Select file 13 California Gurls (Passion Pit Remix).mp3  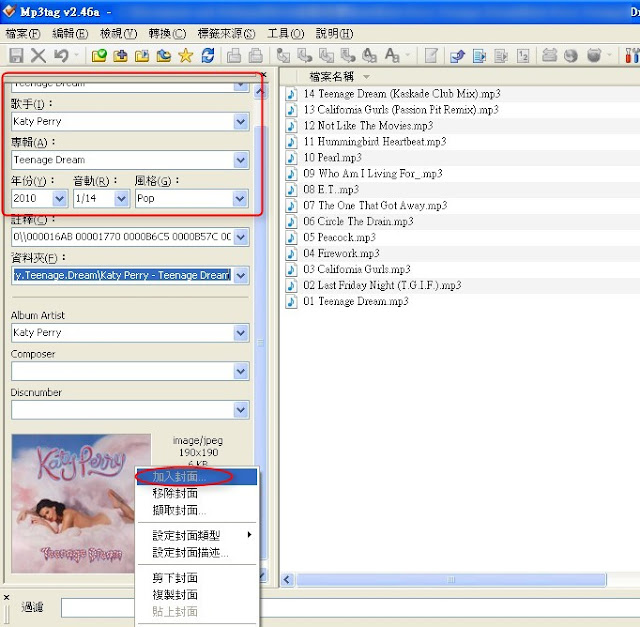[401, 110]
